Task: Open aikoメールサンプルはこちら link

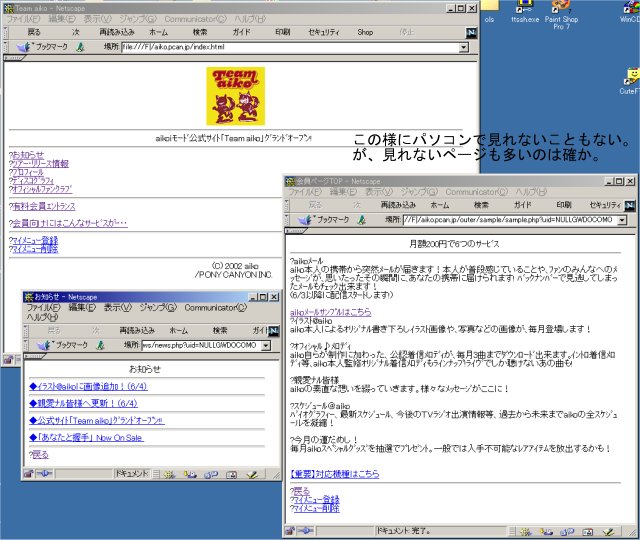Action: 331,312
